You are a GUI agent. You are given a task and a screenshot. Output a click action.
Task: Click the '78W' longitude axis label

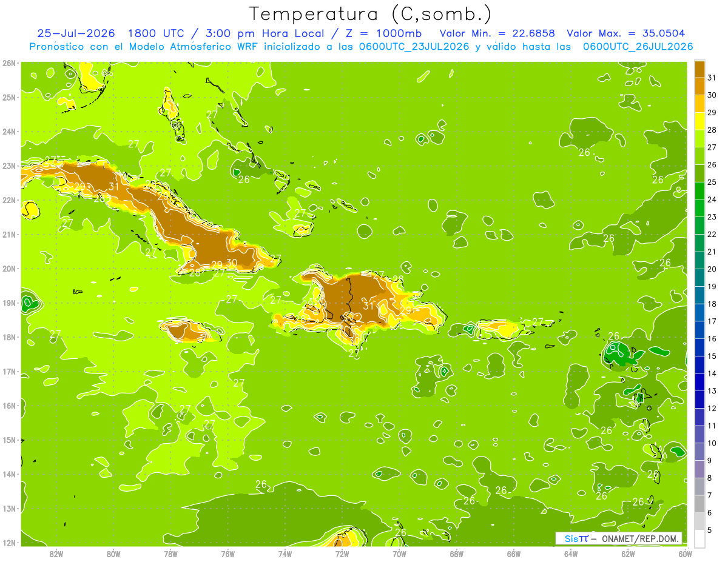170,553
